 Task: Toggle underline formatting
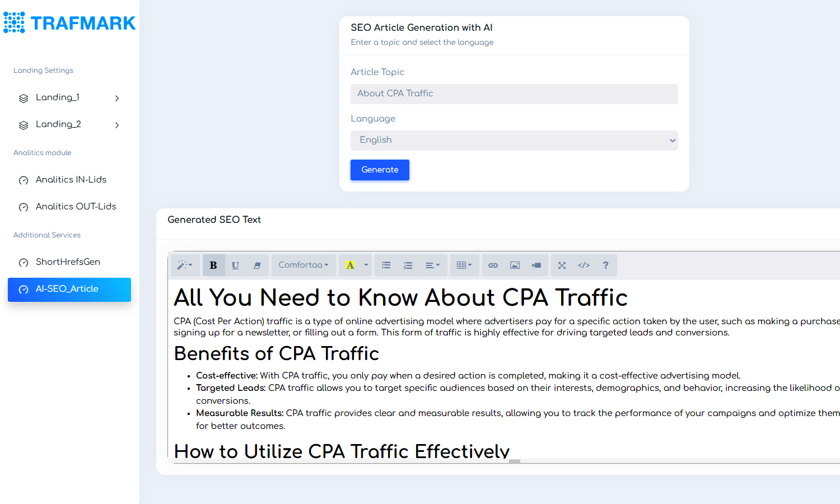click(235, 265)
